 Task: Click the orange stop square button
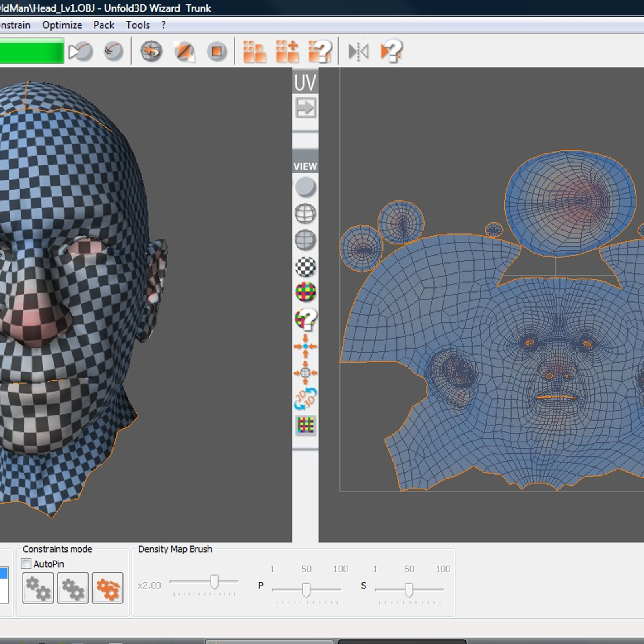(x=217, y=52)
